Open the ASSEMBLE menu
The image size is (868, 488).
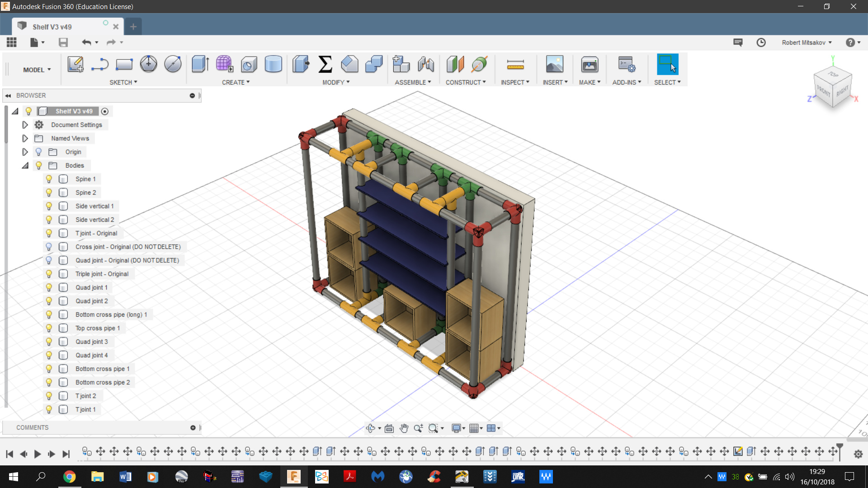click(x=413, y=82)
